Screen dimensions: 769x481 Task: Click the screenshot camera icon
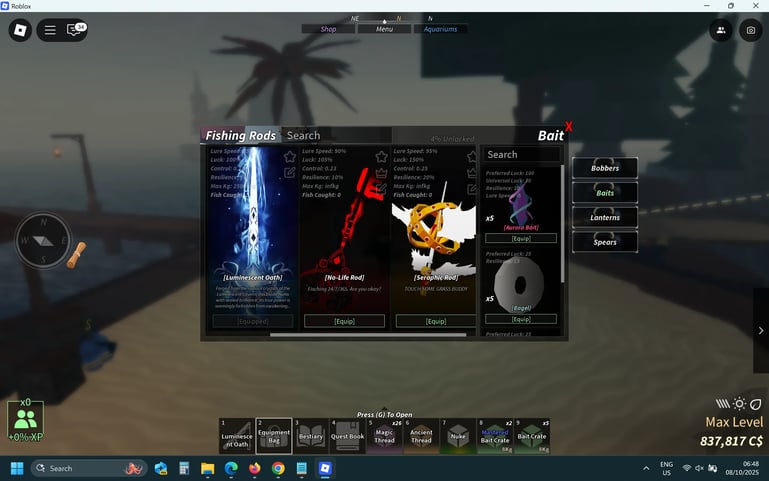(750, 31)
